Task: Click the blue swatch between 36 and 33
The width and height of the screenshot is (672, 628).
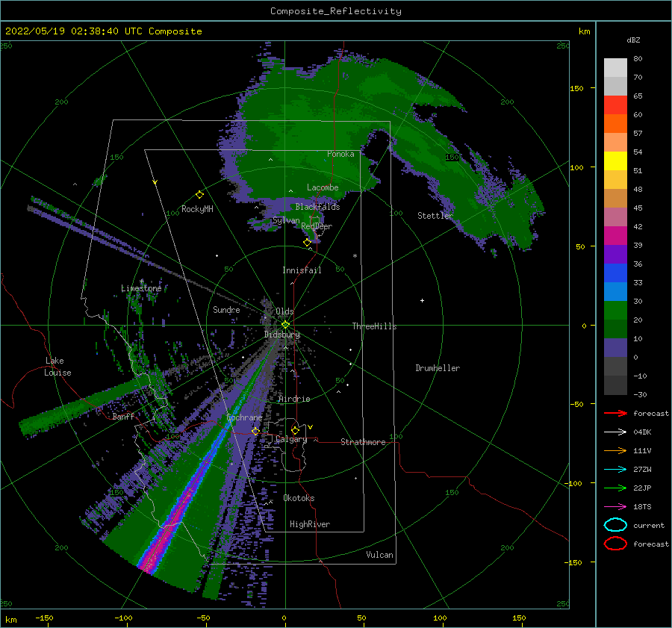Action: (x=615, y=273)
